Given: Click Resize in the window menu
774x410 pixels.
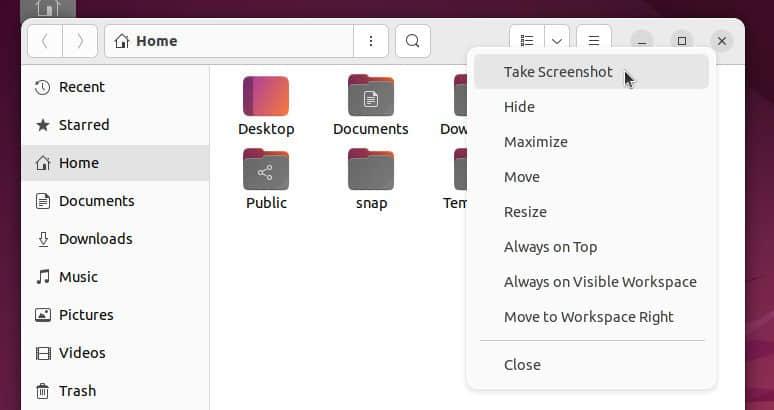Looking at the screenshot, I should pyautogui.click(x=525, y=212).
